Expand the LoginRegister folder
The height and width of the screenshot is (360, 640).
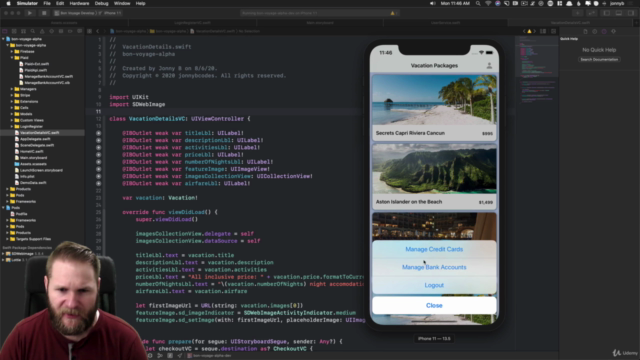coord(12,127)
